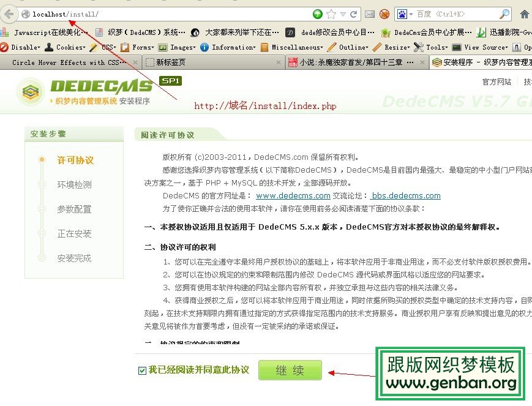Click the Baidu paw search engine icon
532x406 pixels.
pos(402,14)
